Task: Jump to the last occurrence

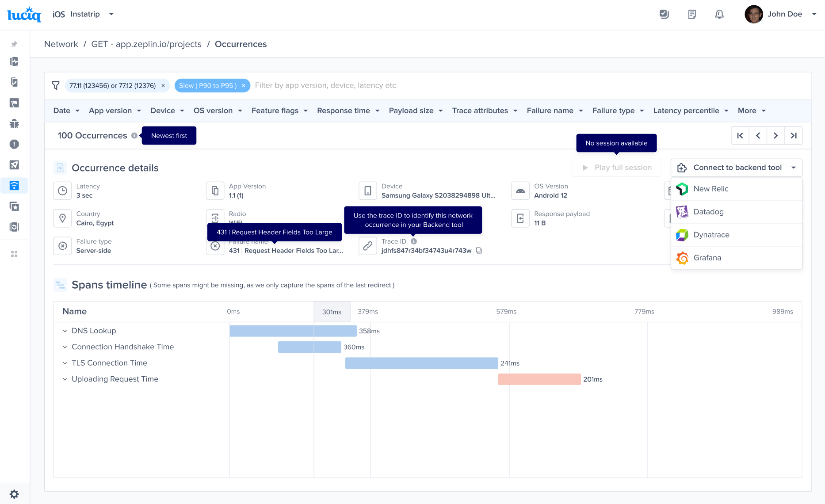Action: tap(794, 136)
